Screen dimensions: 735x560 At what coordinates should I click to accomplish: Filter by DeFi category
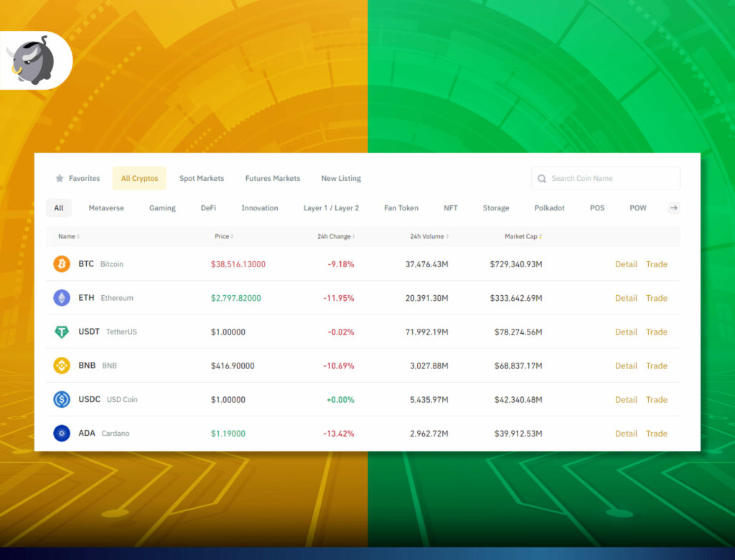pyautogui.click(x=209, y=207)
